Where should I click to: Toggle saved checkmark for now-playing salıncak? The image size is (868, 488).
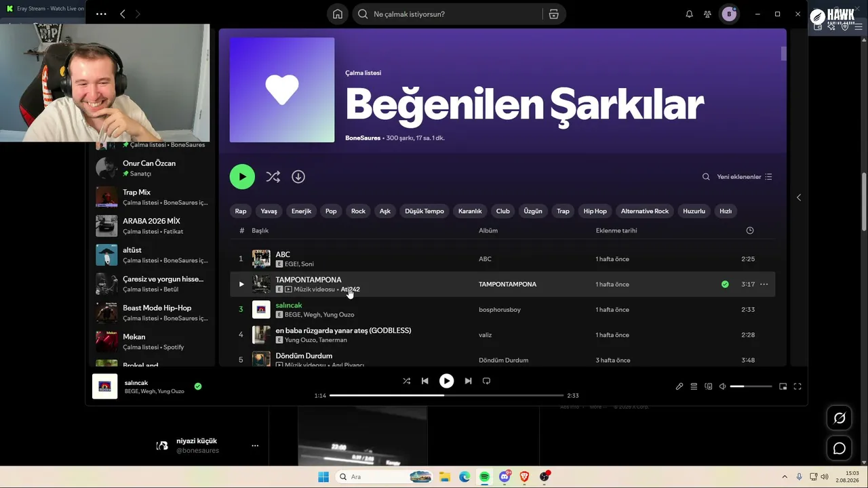click(198, 386)
